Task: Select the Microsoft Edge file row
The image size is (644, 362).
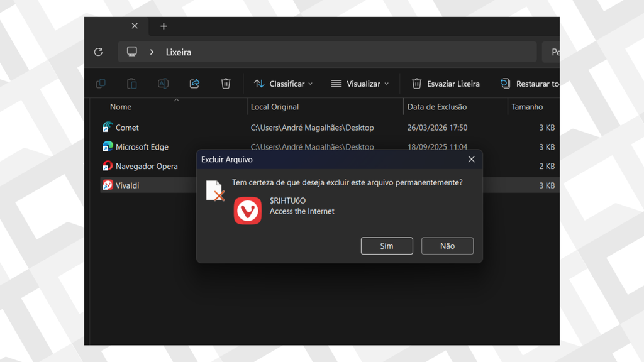Action: (330, 147)
